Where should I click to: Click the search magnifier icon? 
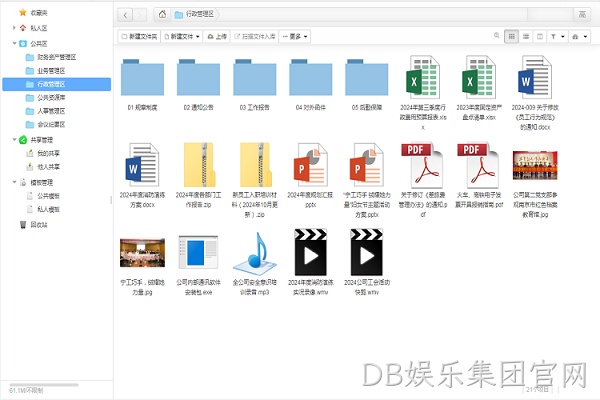point(497,36)
